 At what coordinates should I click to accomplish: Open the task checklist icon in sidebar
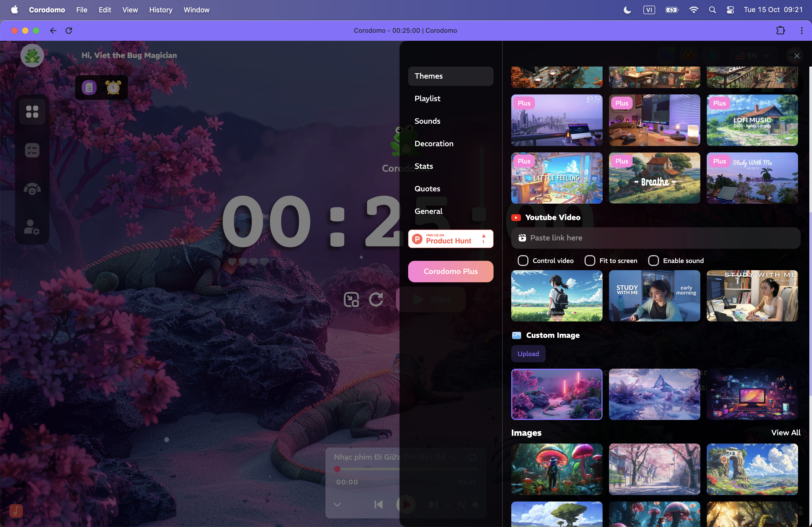click(x=32, y=150)
